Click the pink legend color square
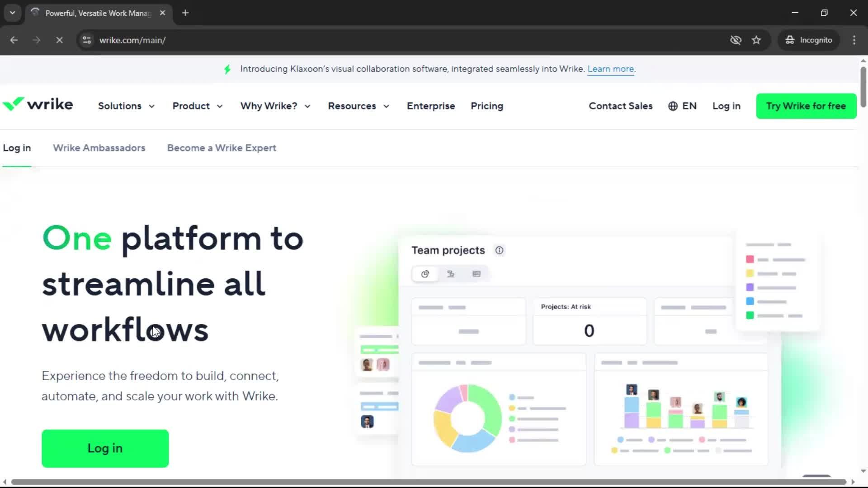 (750, 259)
